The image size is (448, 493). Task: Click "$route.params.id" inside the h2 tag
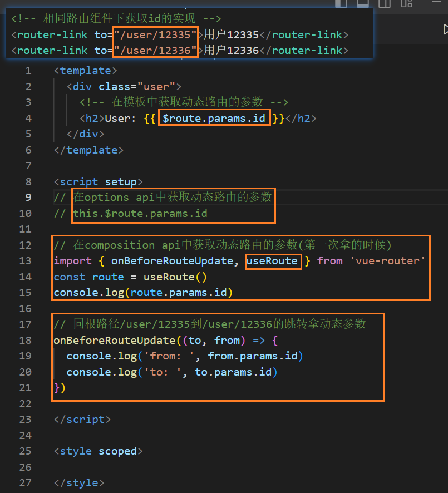pos(214,118)
